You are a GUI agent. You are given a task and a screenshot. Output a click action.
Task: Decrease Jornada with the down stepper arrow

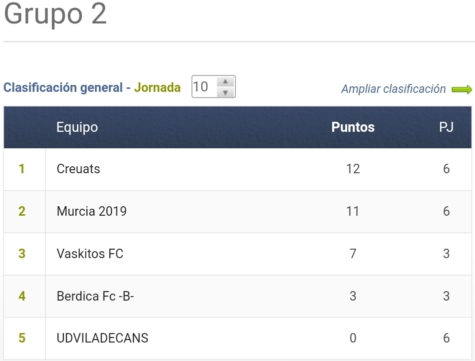225,92
